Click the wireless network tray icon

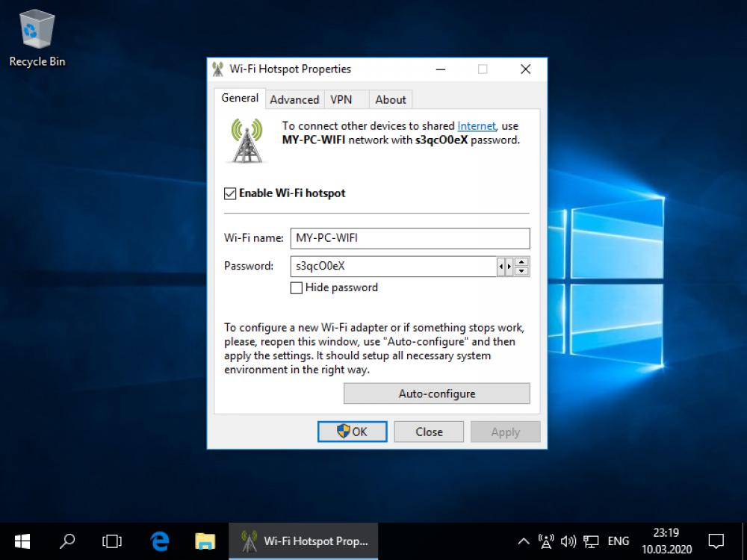point(546,541)
